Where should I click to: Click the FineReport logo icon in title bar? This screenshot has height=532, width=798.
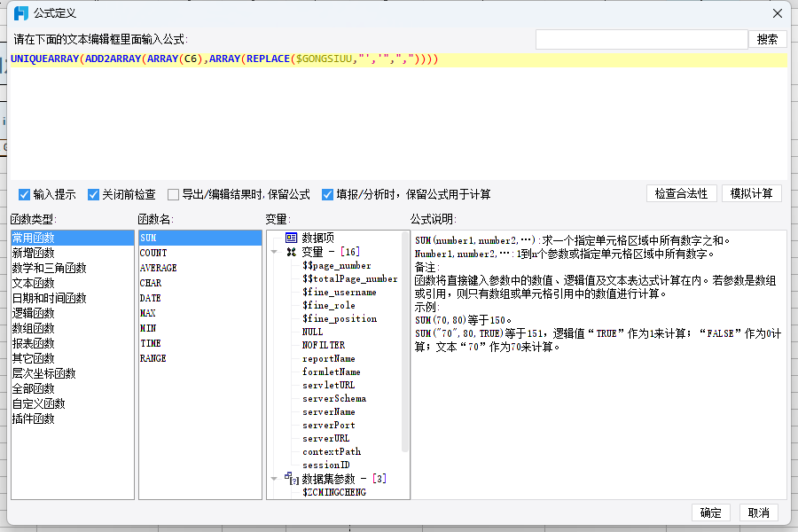(x=21, y=13)
